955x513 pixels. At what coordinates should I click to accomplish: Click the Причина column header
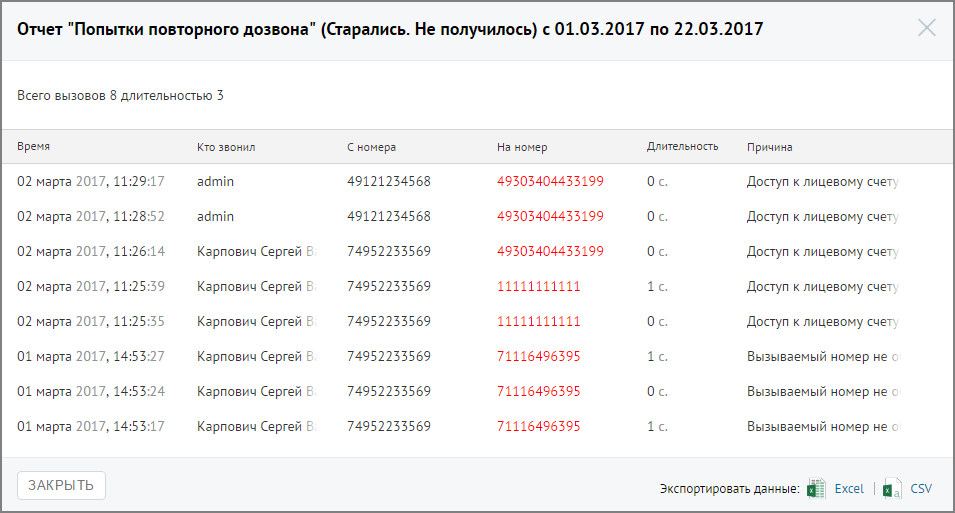[x=769, y=147]
